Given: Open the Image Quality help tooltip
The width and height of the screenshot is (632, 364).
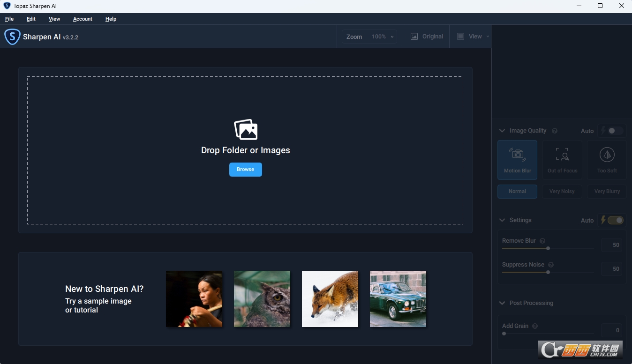Looking at the screenshot, I should [x=555, y=131].
